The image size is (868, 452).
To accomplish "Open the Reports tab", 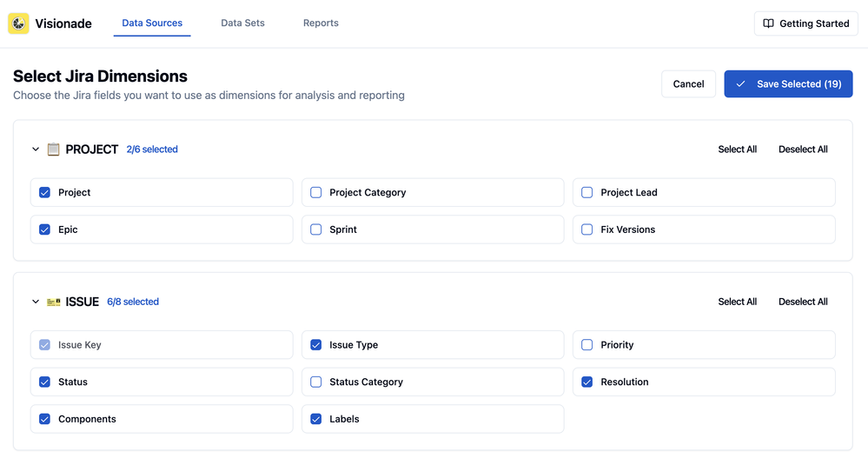I will click(321, 23).
